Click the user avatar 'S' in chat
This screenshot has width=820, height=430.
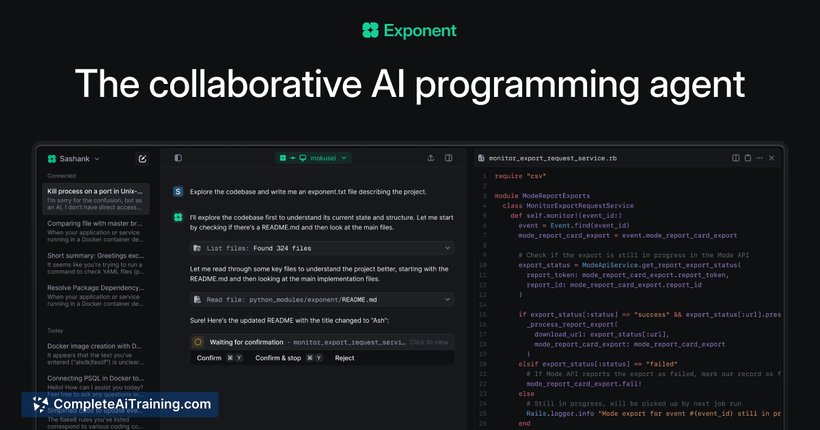click(x=178, y=192)
